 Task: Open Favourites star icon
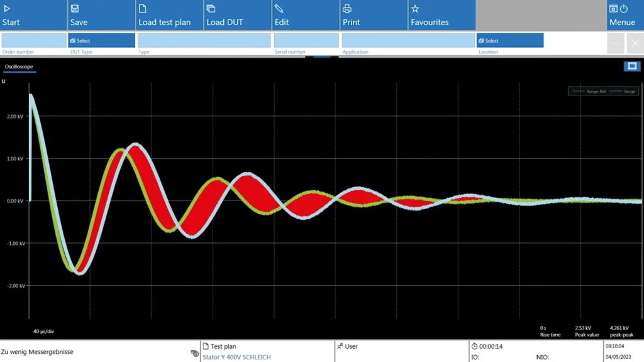[x=415, y=9]
